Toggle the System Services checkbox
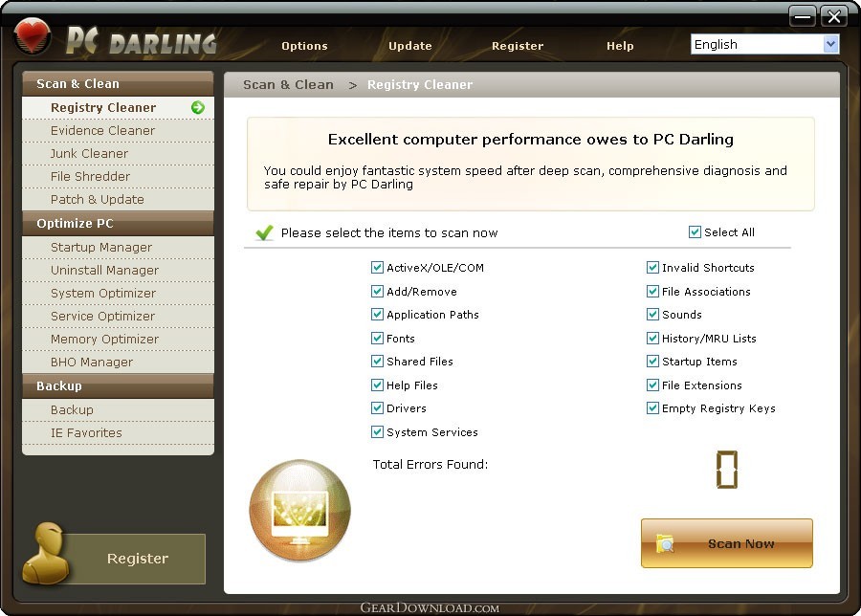This screenshot has height=616, width=861. point(377,431)
